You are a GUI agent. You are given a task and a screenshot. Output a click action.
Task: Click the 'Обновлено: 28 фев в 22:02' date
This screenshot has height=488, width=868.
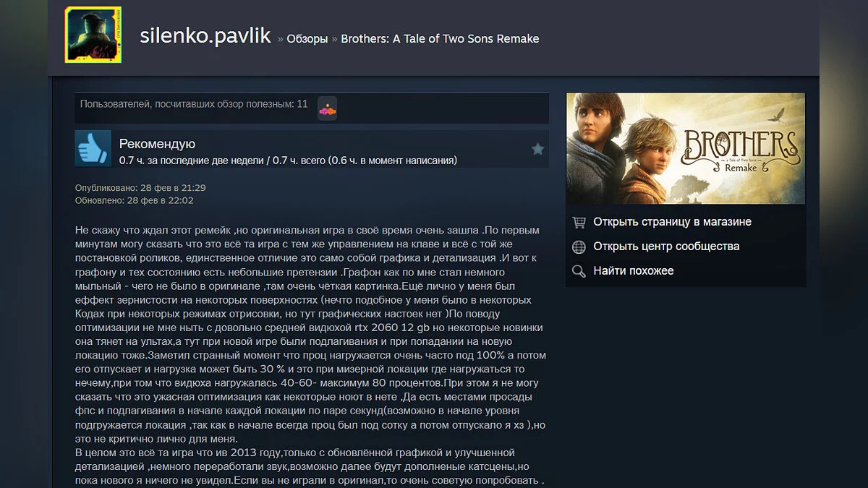(135, 200)
